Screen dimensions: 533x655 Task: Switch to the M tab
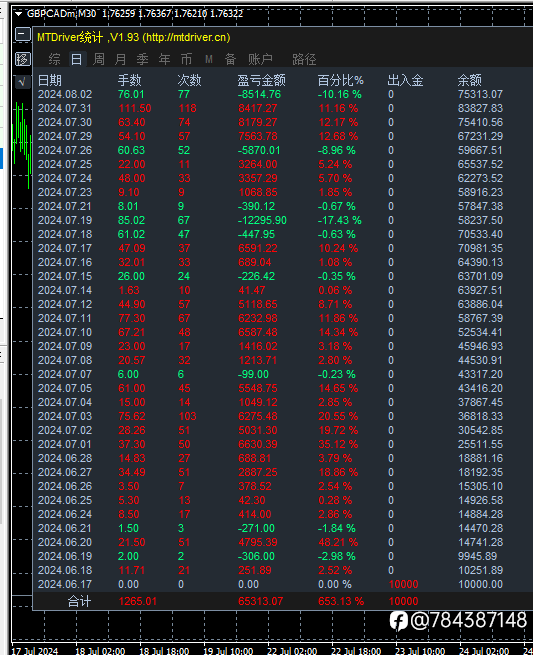click(209, 59)
